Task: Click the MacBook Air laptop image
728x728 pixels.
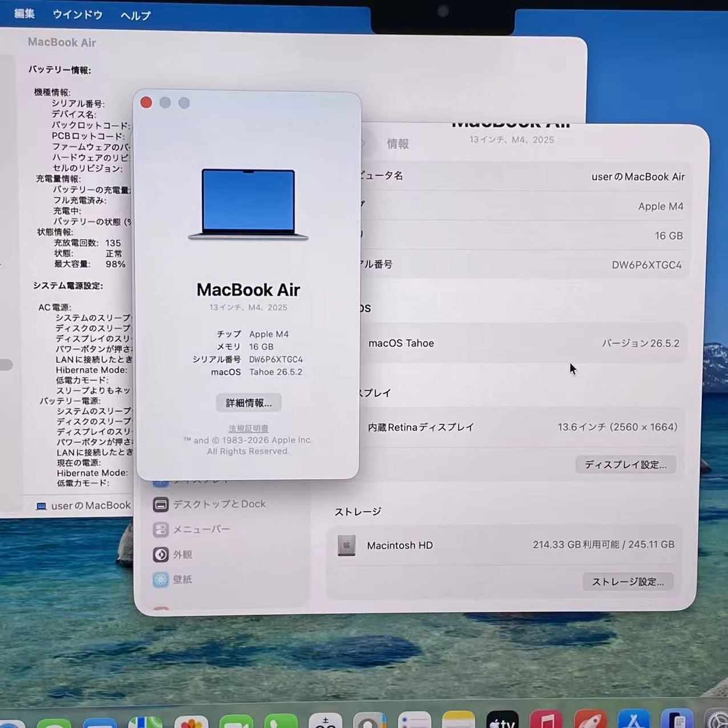Action: click(x=248, y=204)
